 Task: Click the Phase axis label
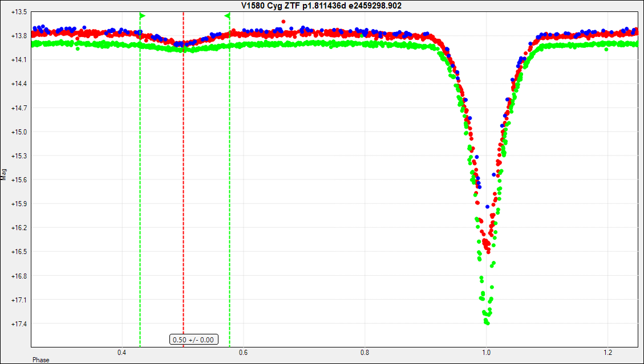[41, 360]
